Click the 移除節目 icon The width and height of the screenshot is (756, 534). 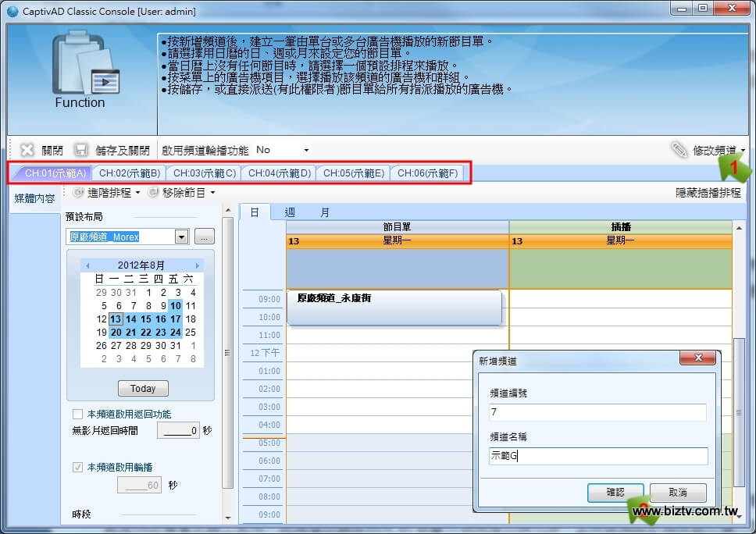tap(153, 192)
